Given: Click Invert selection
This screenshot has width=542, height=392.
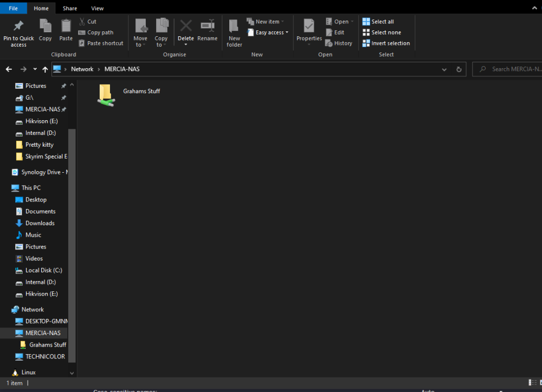Looking at the screenshot, I should pyautogui.click(x=386, y=43).
